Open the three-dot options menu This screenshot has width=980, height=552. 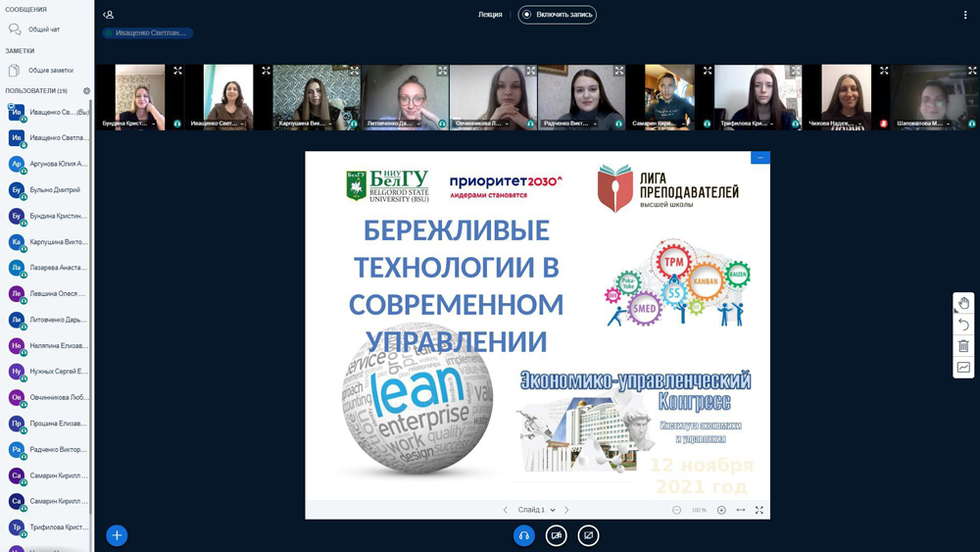(965, 15)
